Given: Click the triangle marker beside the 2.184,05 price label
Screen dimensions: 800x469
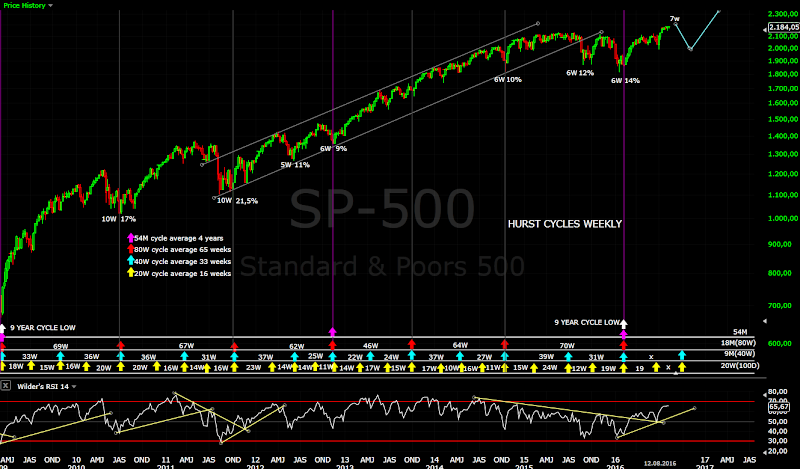Looking at the screenshot, I should [764, 30].
